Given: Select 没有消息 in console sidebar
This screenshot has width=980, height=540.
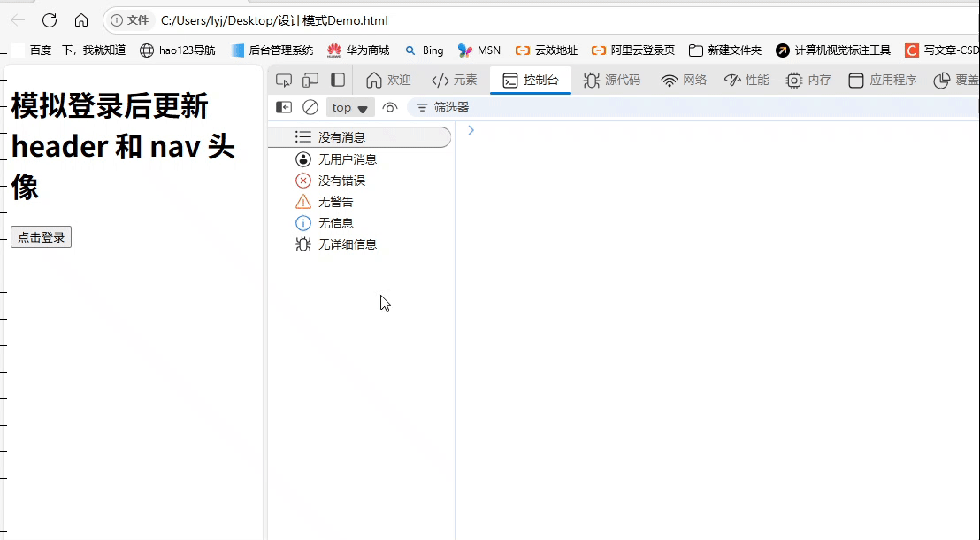Looking at the screenshot, I should pyautogui.click(x=359, y=137).
